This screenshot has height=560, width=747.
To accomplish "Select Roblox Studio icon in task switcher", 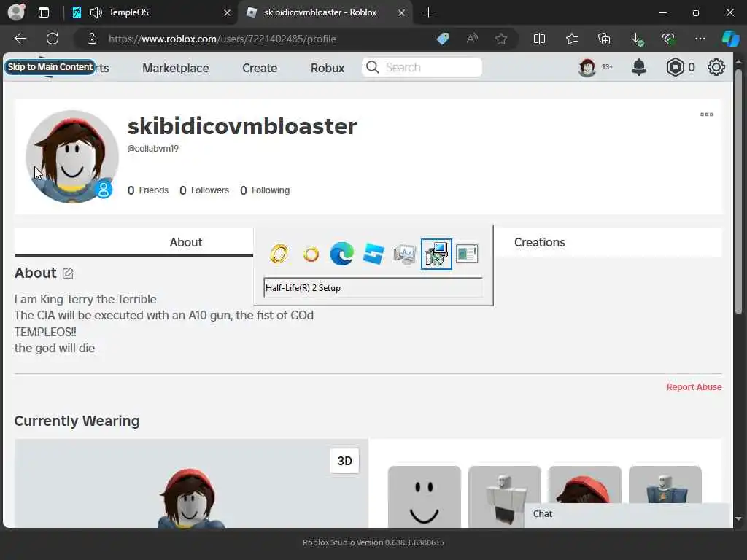I will coord(373,254).
